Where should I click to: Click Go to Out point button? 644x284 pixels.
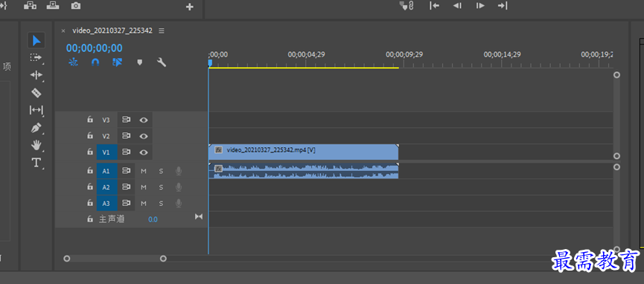[x=503, y=5]
